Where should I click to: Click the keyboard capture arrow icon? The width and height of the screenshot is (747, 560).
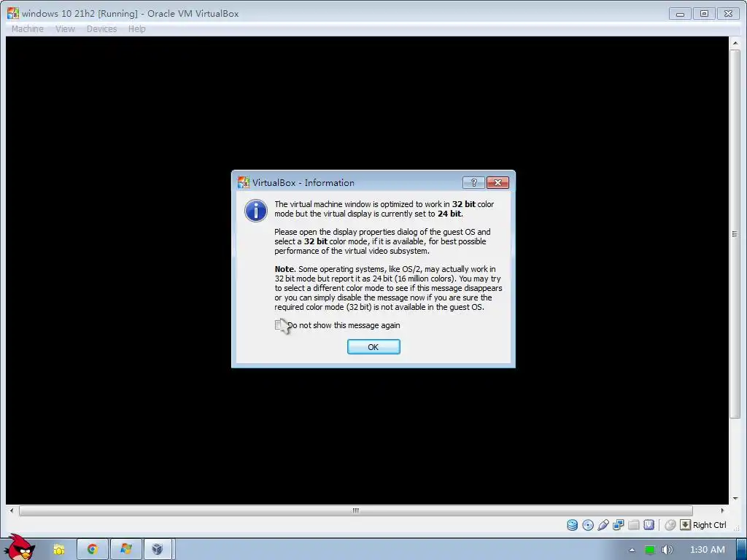(x=685, y=525)
